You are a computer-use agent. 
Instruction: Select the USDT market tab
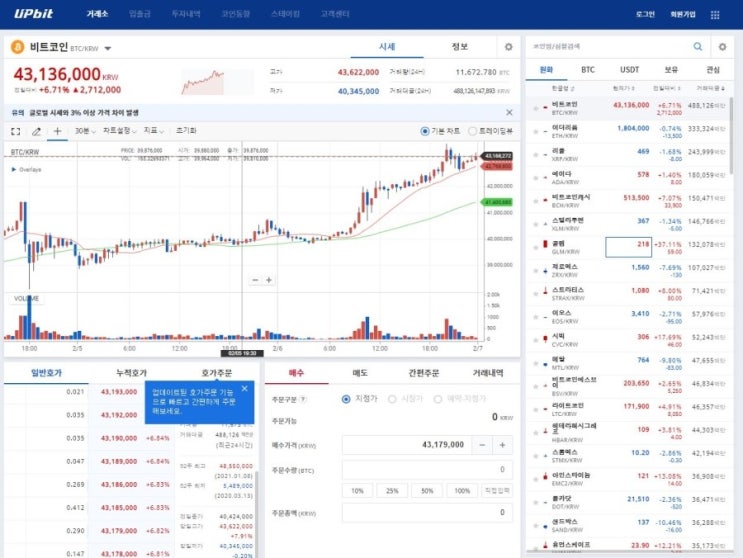tap(629, 70)
